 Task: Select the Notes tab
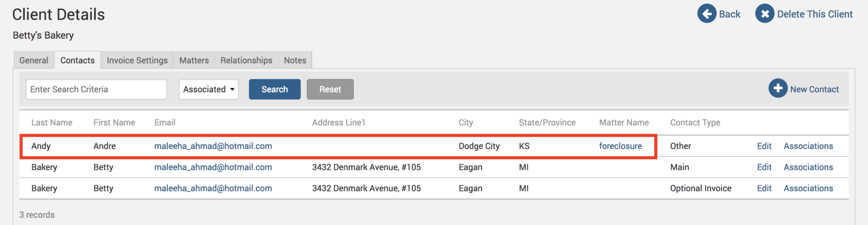pos(295,60)
